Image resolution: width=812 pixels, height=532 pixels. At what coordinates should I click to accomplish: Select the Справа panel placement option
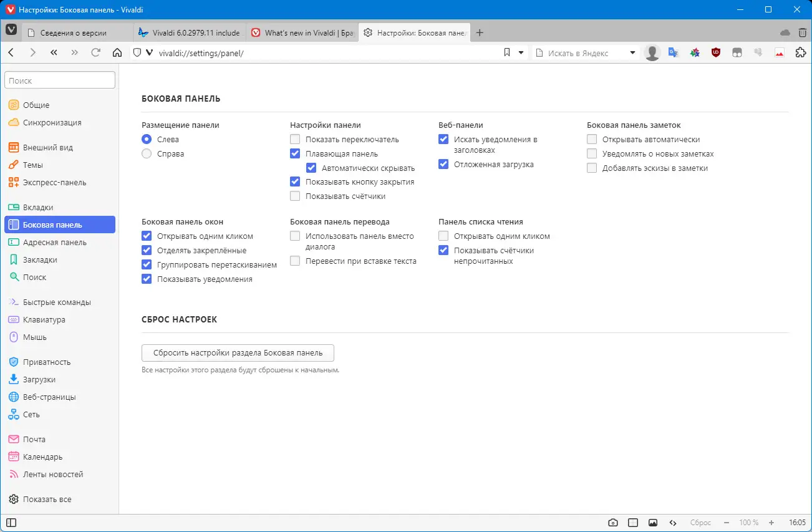click(x=147, y=153)
